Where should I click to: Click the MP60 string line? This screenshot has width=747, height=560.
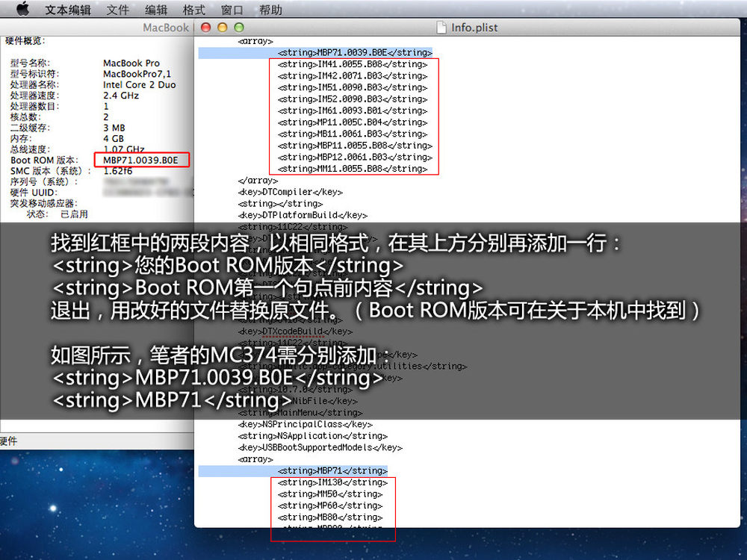click(x=330, y=505)
